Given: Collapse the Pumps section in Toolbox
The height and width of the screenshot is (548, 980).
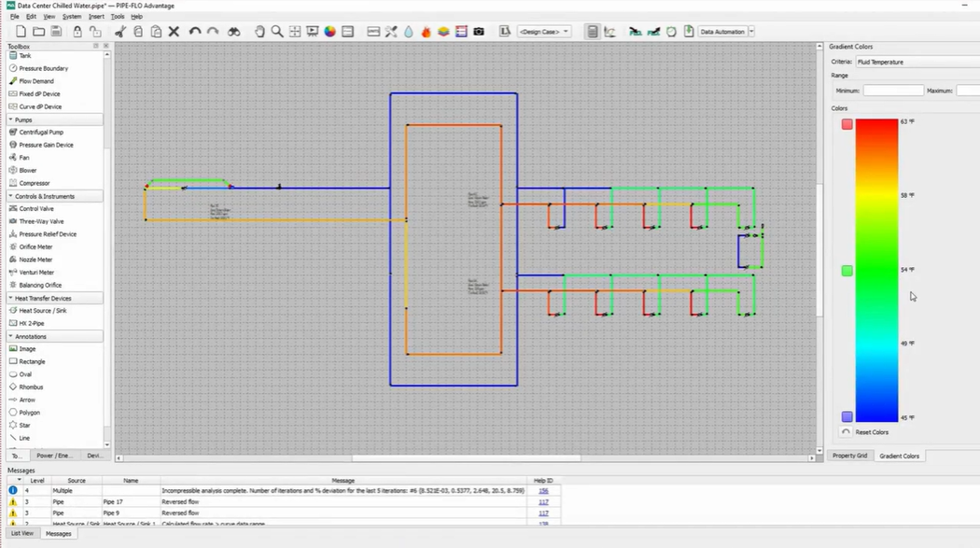Looking at the screenshot, I should 11,120.
